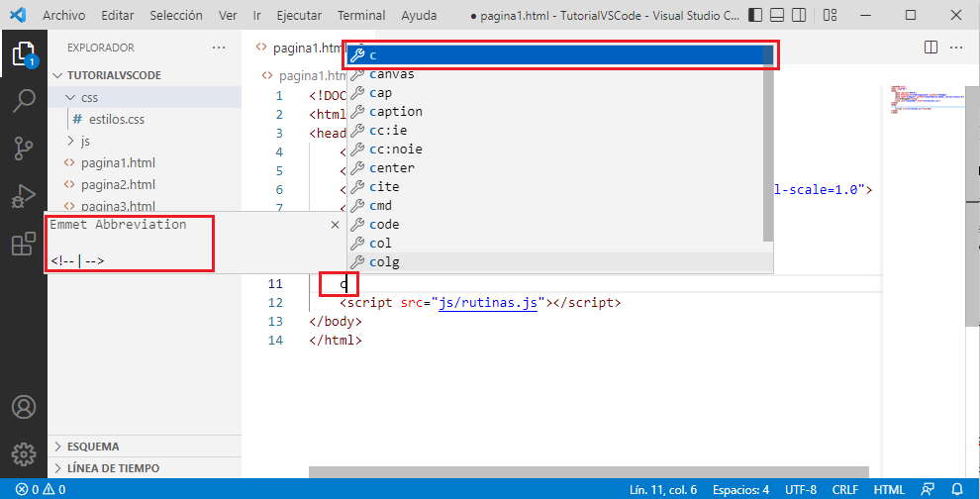
Task: Open the Terminal menu
Action: click(x=361, y=15)
